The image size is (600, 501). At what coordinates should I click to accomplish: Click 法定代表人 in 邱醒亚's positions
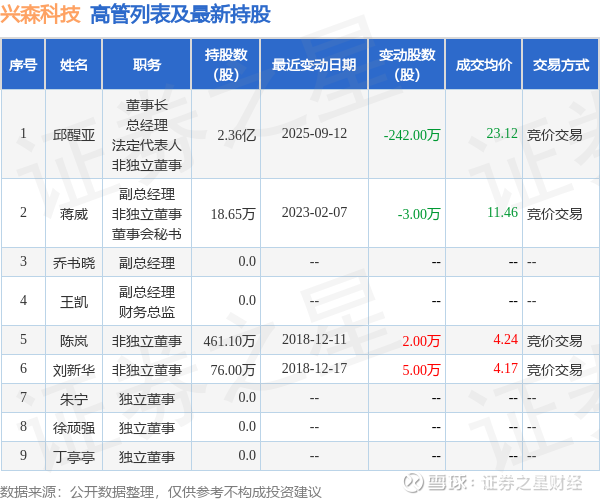(x=147, y=145)
